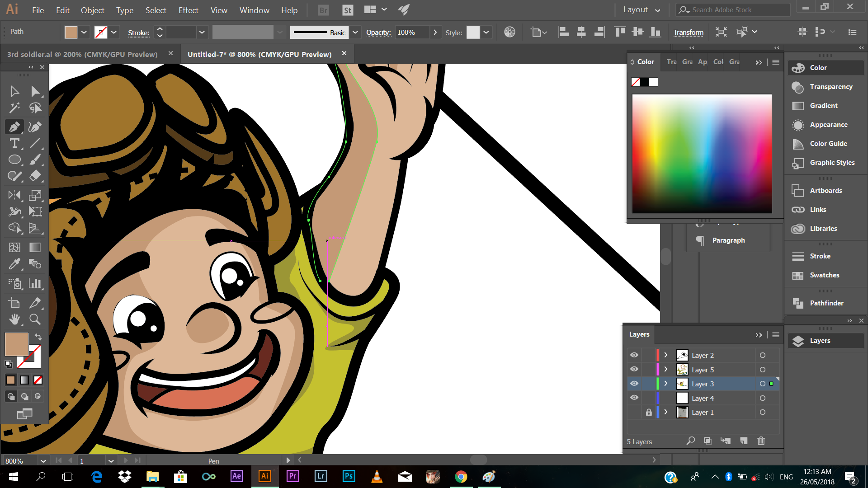Select the Gradient tool
Image resolution: width=868 pixels, height=488 pixels.
pyautogui.click(x=35, y=247)
